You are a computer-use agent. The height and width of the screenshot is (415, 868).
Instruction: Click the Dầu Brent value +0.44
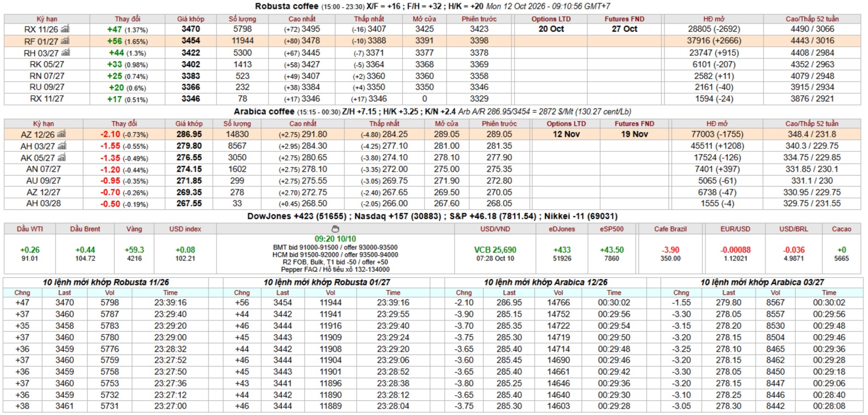85,250
